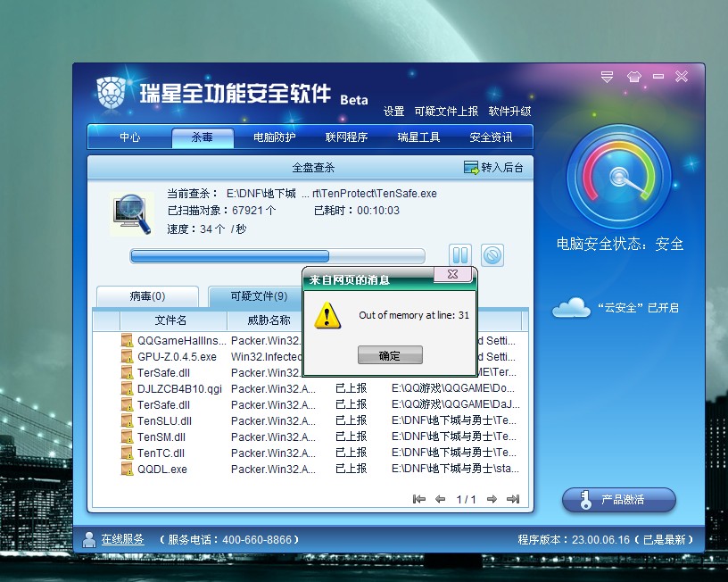Image resolution: width=728 pixels, height=582 pixels.
Task: Click path E:\QQ游戏\QQGAME\DaJ...
Action: pos(456,404)
